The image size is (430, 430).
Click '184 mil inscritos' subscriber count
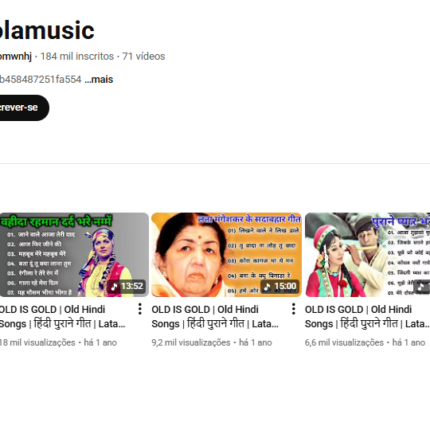pos(77,56)
